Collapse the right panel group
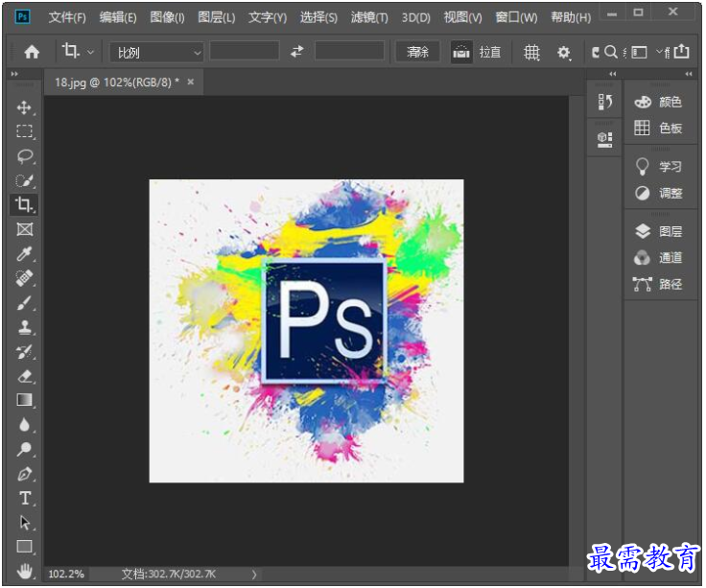This screenshot has width=706, height=588. (x=689, y=74)
